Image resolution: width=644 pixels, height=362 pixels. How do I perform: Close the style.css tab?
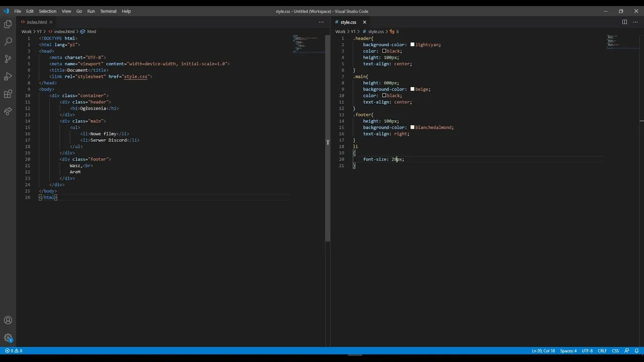click(x=364, y=22)
